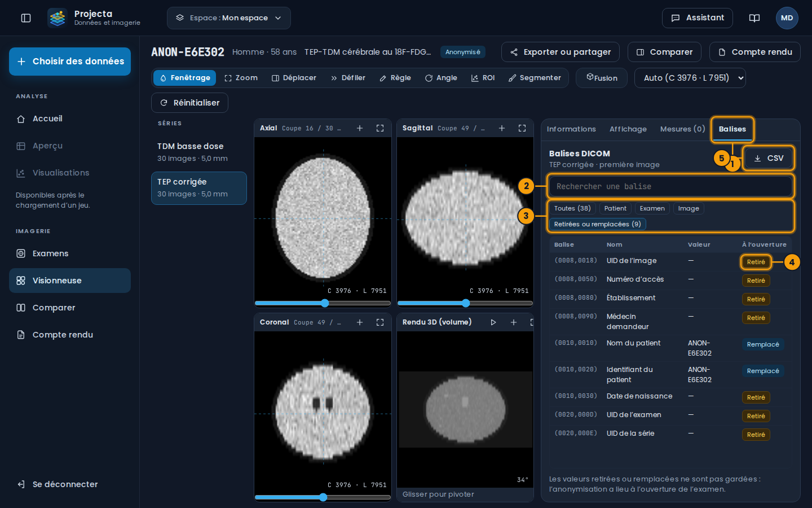Click the Projecta logo icon
Screen dimensions: 812x508
57,18
